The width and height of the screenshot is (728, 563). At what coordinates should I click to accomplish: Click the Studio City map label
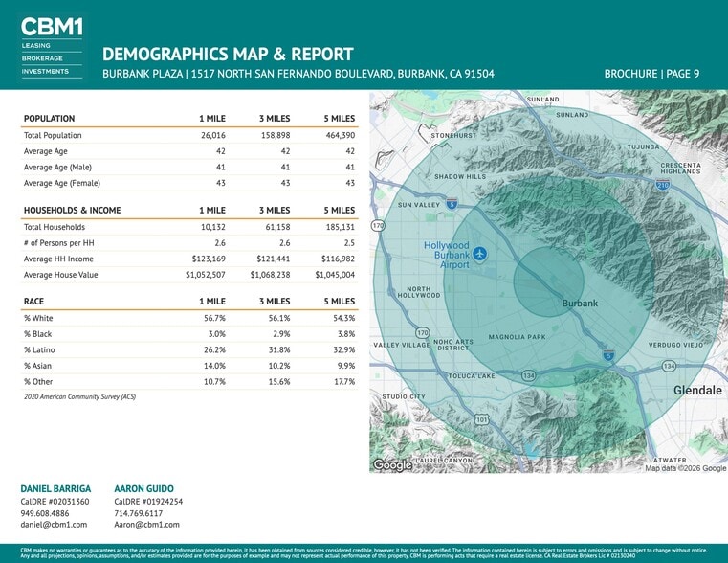pyautogui.click(x=404, y=396)
